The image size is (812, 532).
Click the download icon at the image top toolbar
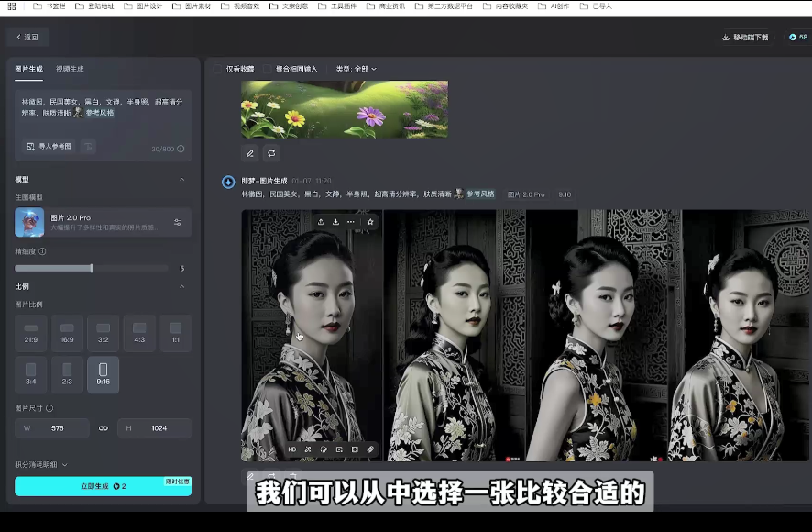click(x=335, y=220)
